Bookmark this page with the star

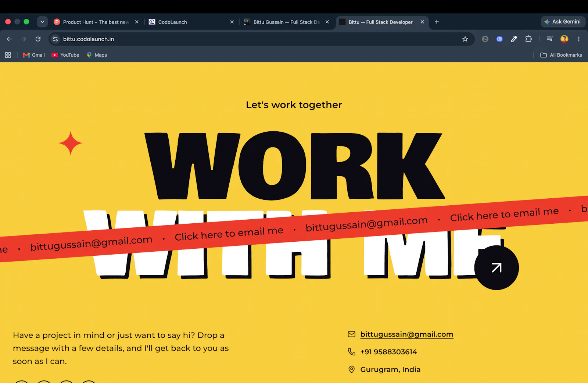tap(465, 39)
